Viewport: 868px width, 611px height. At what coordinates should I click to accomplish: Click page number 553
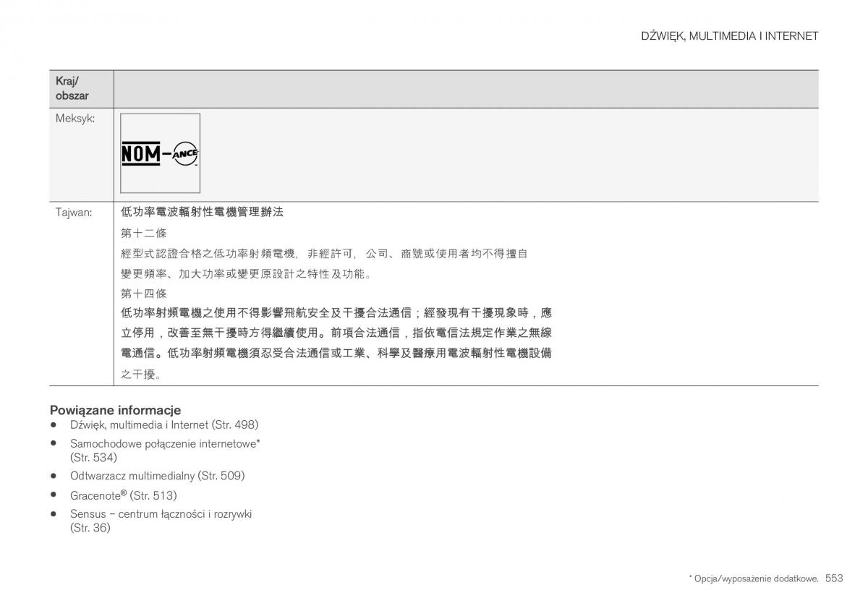click(x=834, y=578)
